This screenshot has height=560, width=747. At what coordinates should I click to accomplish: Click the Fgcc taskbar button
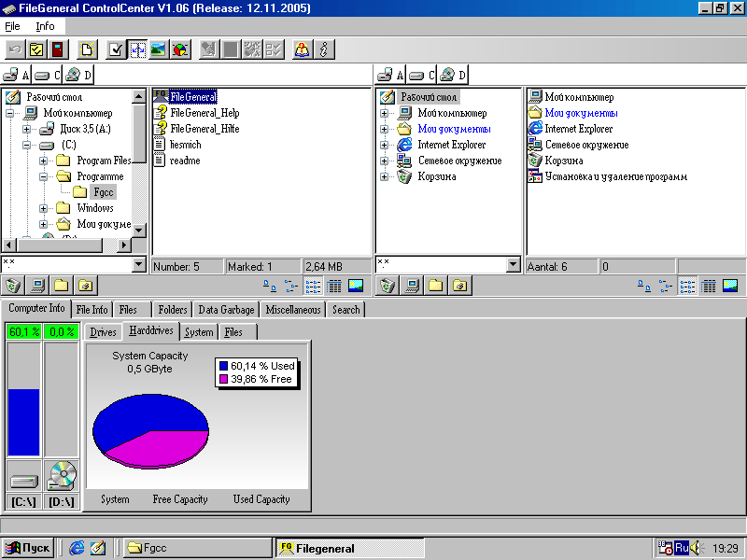coord(198,548)
